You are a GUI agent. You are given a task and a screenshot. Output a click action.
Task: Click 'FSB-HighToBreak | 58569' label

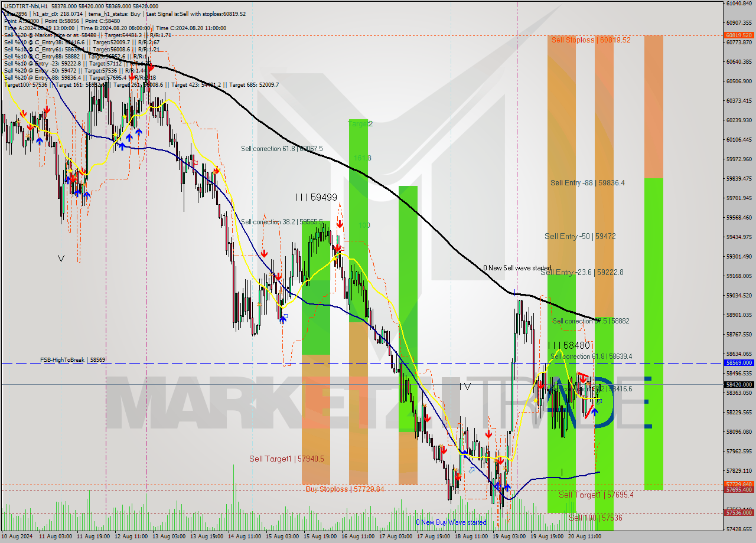pyautogui.click(x=73, y=359)
